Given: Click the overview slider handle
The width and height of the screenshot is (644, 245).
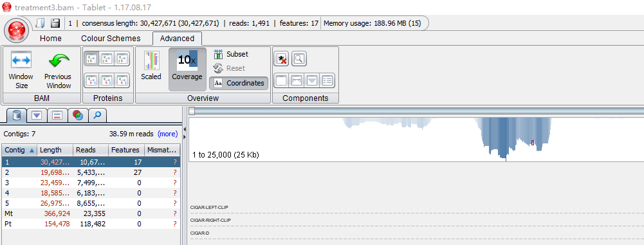Looking at the screenshot, I should coord(192,111).
